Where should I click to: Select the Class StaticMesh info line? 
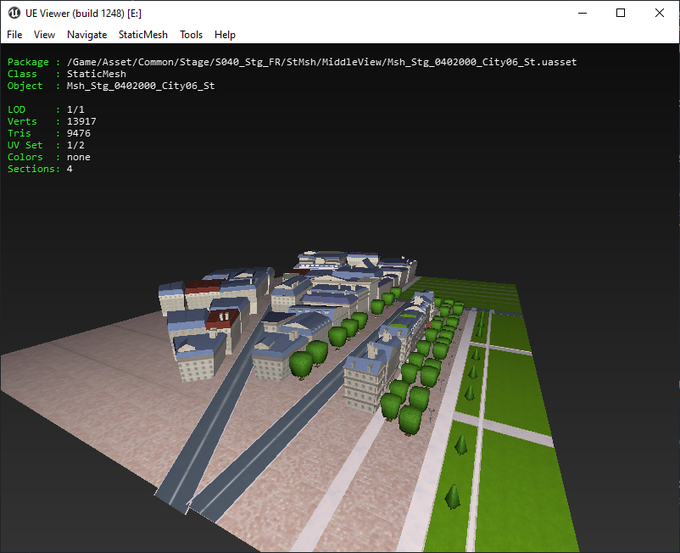pyautogui.click(x=100, y=74)
